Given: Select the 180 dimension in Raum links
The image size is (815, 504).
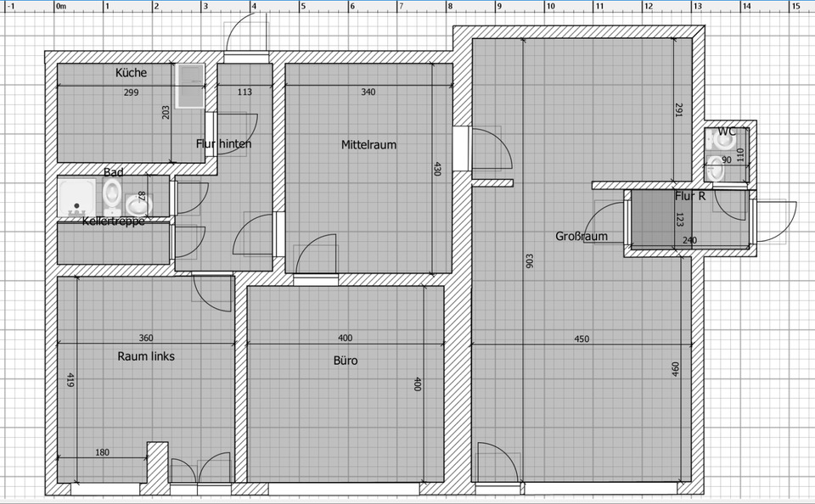Looking at the screenshot, I should pos(102,453).
